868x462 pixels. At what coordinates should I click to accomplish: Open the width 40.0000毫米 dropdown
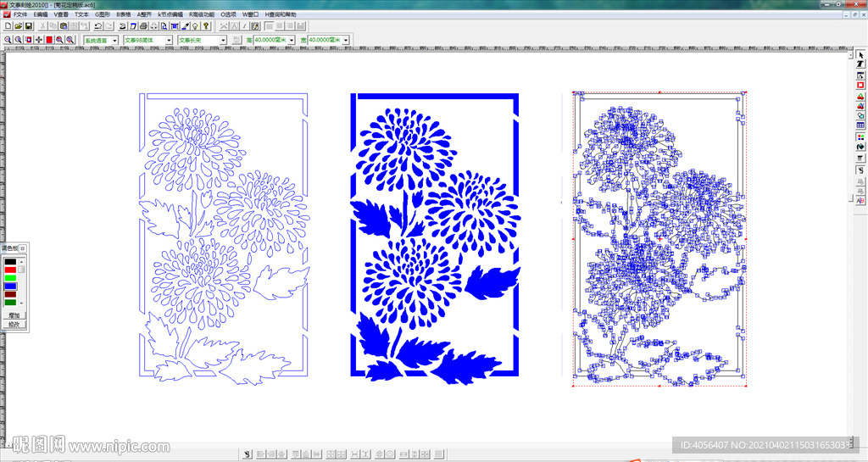click(346, 41)
